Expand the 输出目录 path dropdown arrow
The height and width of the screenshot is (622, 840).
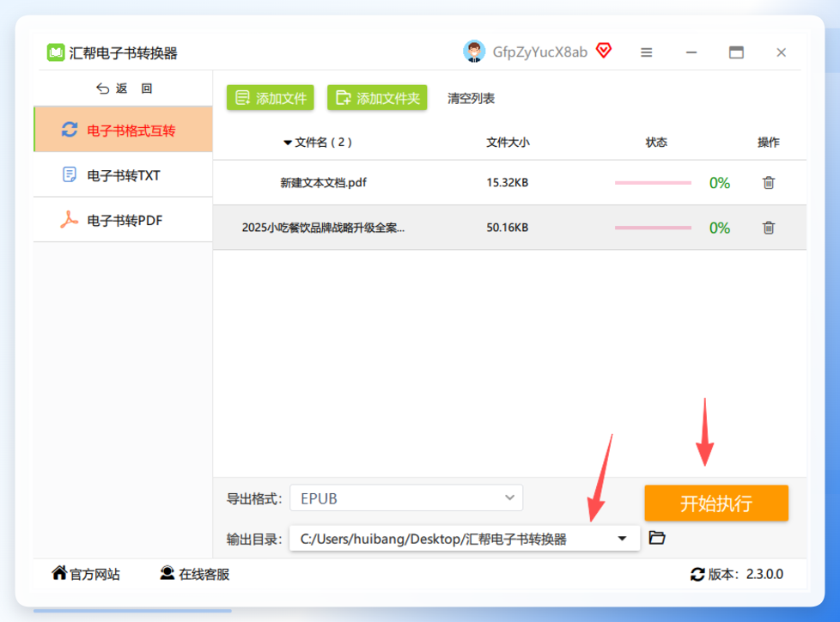pyautogui.click(x=622, y=539)
